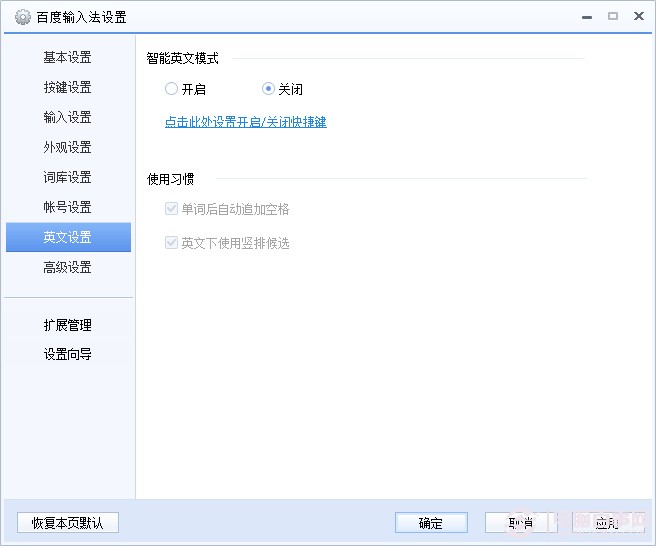
Task: Close the 百度输入法设置 dialog
Action: (639, 16)
